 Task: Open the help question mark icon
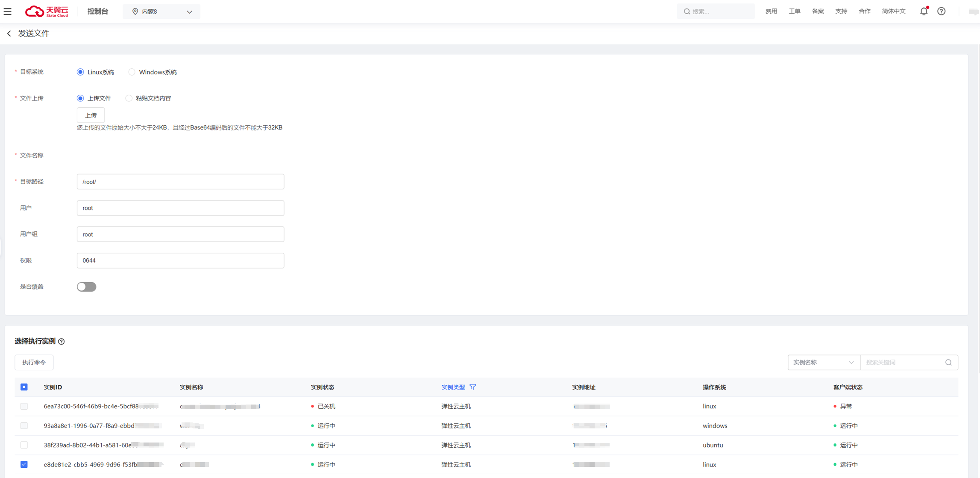(x=942, y=11)
